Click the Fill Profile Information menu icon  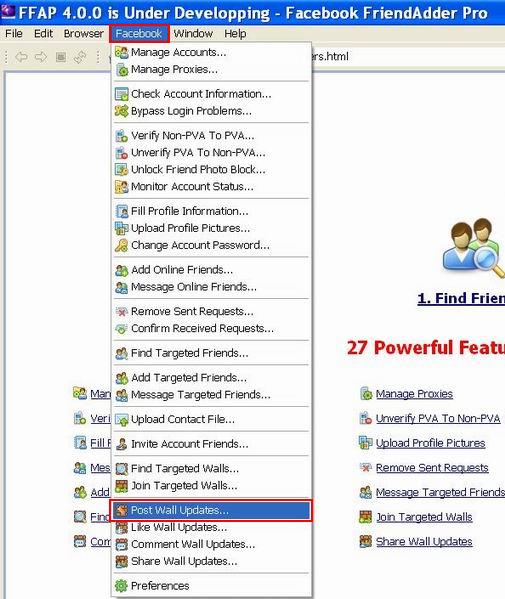tap(121, 211)
